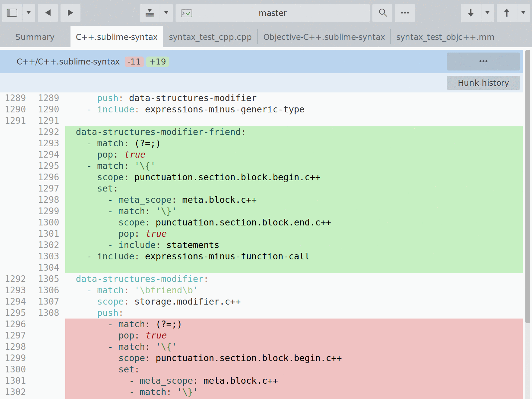Open the master branch selector

273,13
